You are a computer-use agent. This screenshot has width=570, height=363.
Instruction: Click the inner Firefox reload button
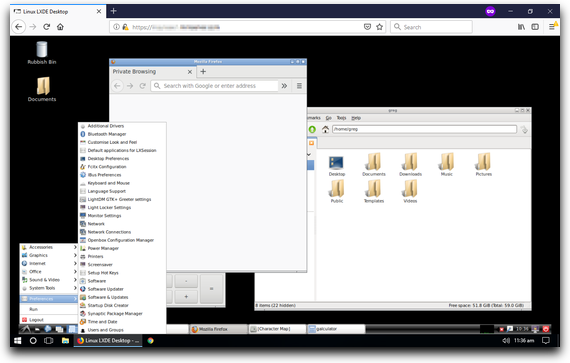click(142, 86)
